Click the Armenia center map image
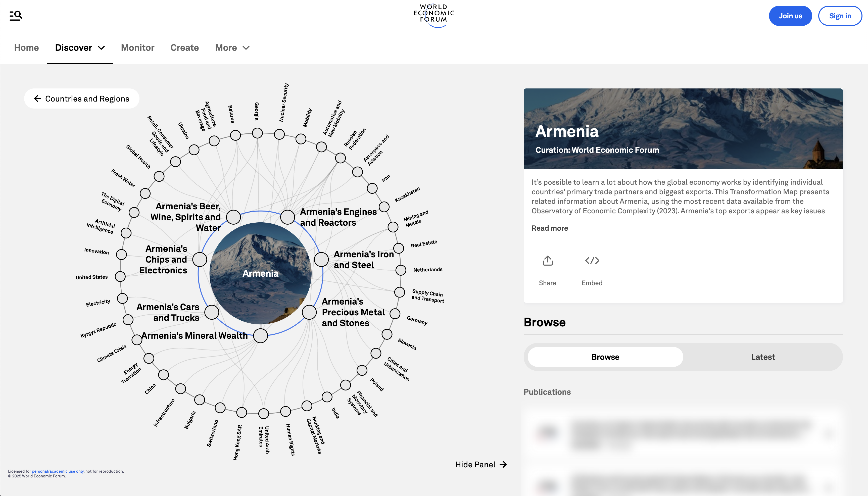Image resolution: width=868 pixels, height=496 pixels. [260, 273]
